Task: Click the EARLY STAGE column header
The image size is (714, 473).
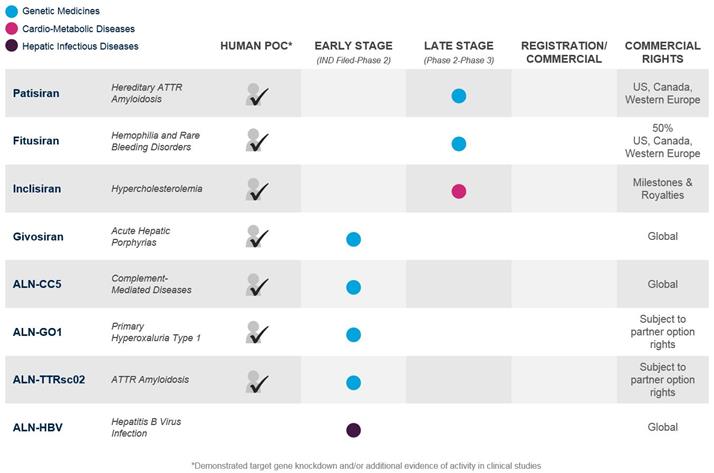Action: pyautogui.click(x=353, y=46)
